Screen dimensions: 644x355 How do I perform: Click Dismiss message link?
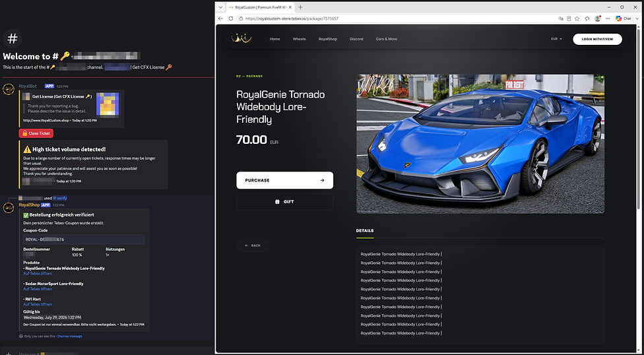click(x=70, y=336)
